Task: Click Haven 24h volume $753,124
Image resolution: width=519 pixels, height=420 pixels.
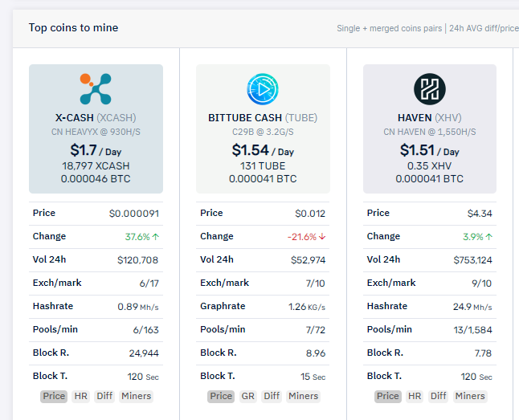Action: (x=472, y=260)
